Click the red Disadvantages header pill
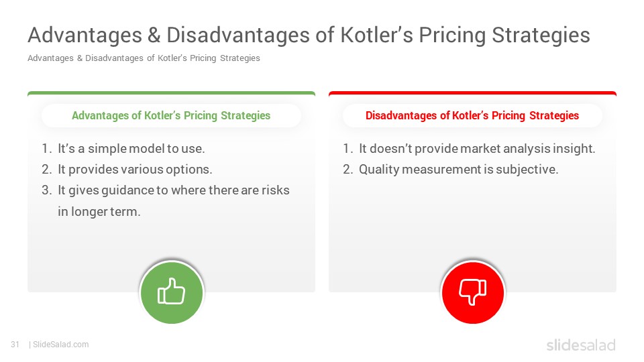 click(472, 116)
